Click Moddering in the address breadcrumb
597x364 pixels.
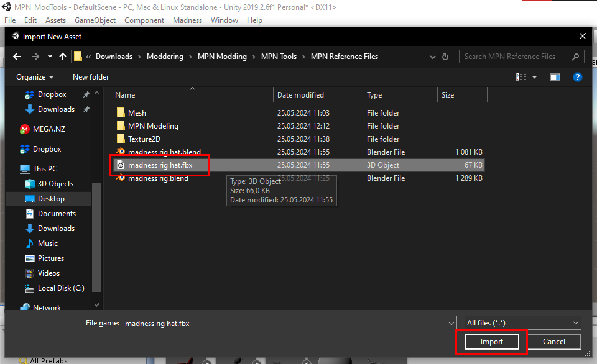click(165, 57)
